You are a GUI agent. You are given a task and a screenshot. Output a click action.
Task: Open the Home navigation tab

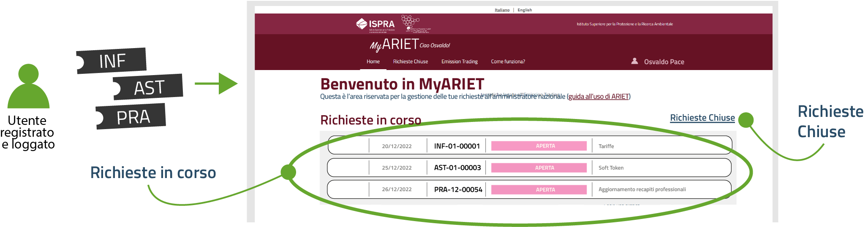click(373, 62)
